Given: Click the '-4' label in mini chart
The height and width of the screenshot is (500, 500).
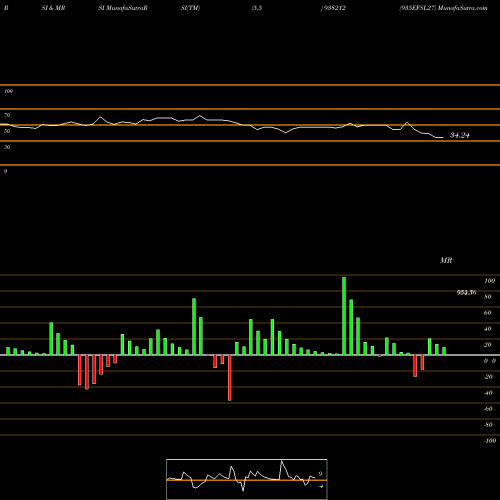Looking at the screenshot, I should 320,486.
